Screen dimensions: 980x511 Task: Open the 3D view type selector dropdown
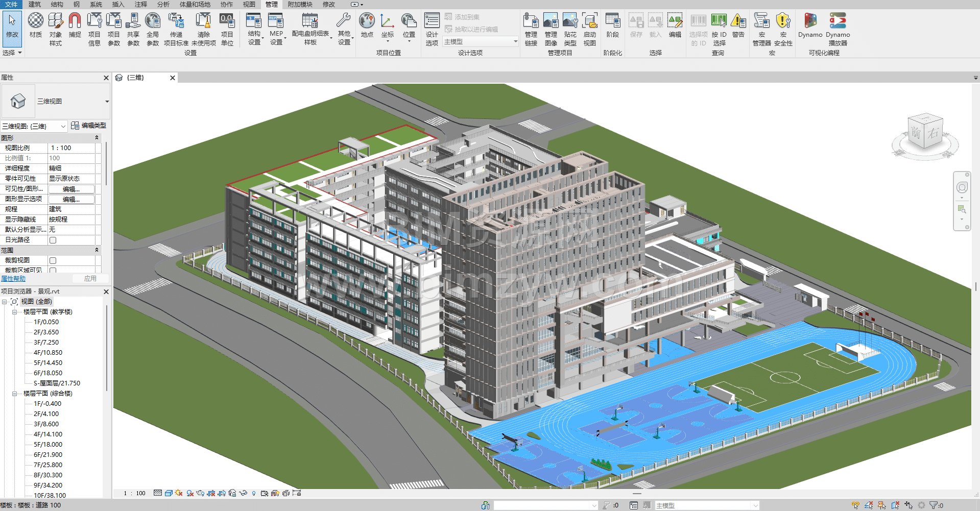click(107, 102)
